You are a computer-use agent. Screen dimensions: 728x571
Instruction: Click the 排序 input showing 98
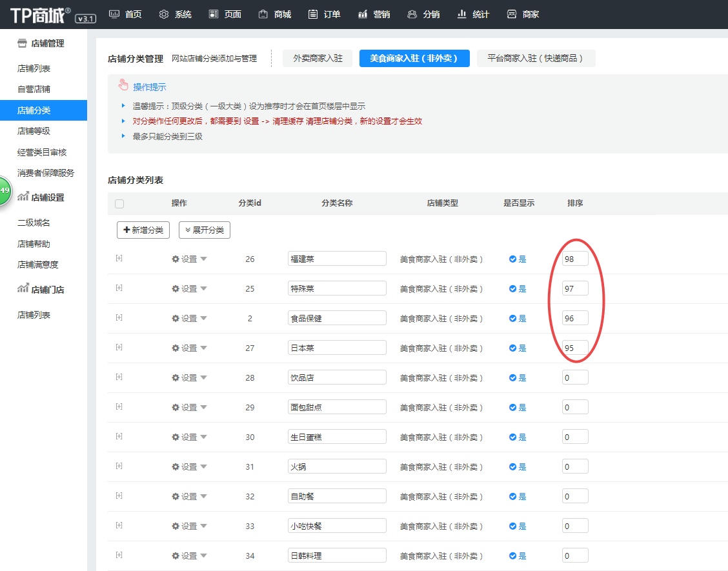click(574, 258)
